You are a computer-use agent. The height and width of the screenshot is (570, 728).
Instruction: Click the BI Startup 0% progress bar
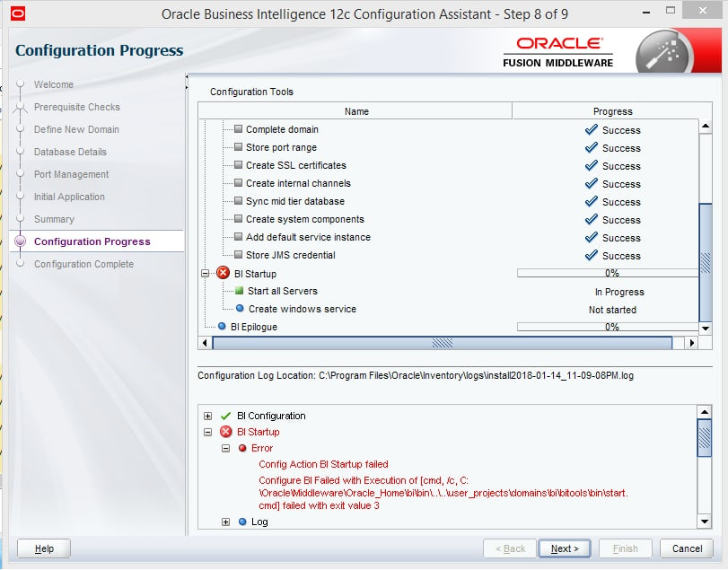click(608, 273)
